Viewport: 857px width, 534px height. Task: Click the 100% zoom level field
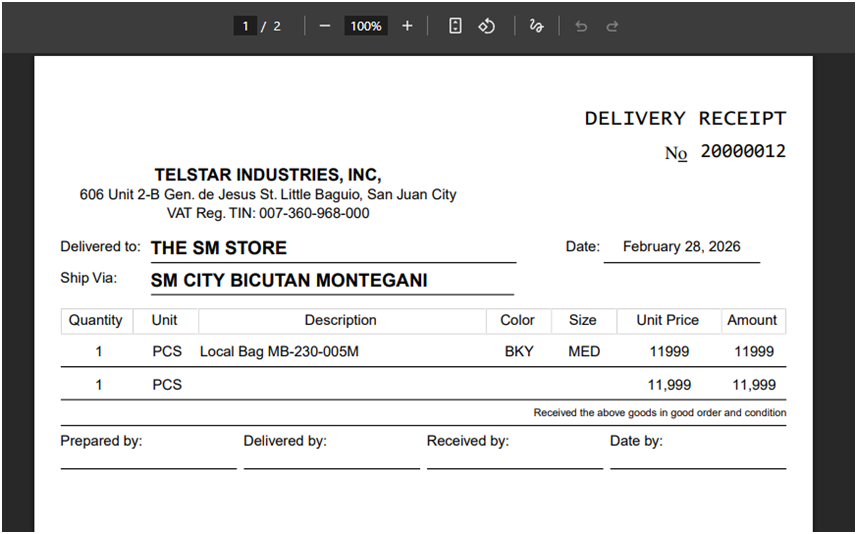[365, 26]
